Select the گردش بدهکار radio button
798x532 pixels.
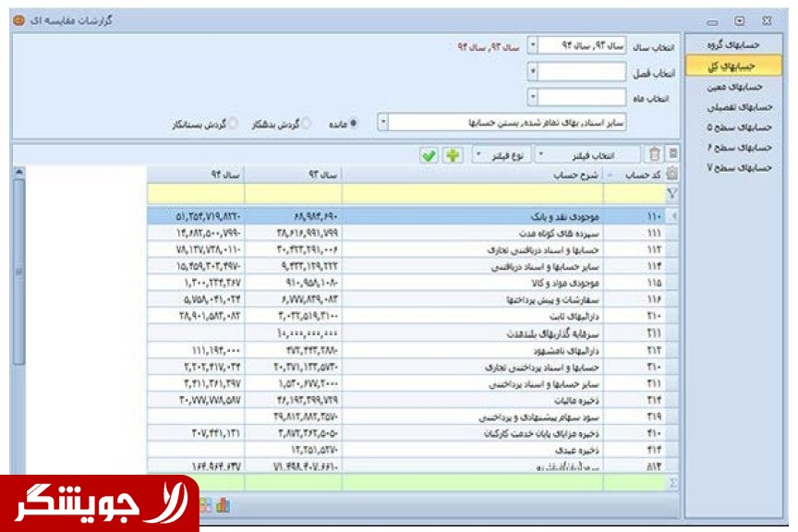[x=308, y=123]
